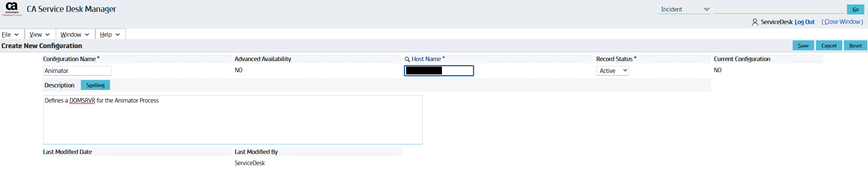Run the Spelling check on Description
Image resolution: width=868 pixels, height=174 pixels.
click(95, 85)
